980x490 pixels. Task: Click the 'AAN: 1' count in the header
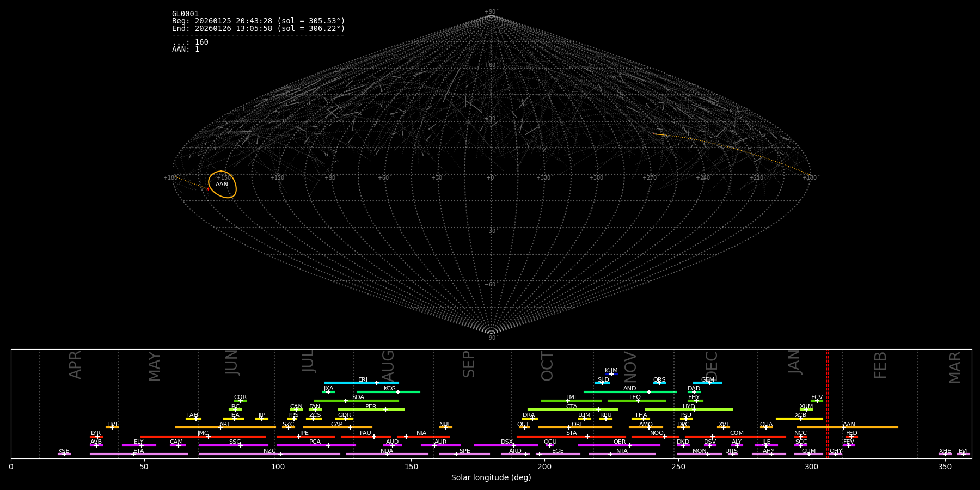186,50
